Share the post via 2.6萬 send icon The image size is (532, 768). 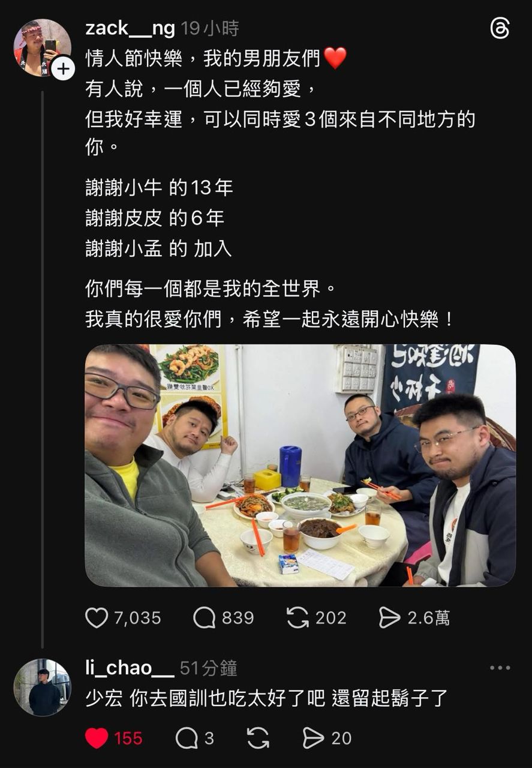390,617
